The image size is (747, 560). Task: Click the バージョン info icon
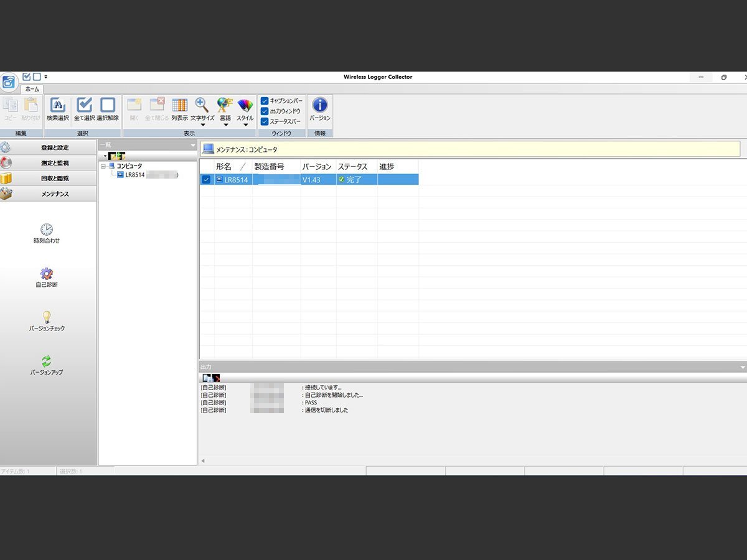[x=319, y=106]
